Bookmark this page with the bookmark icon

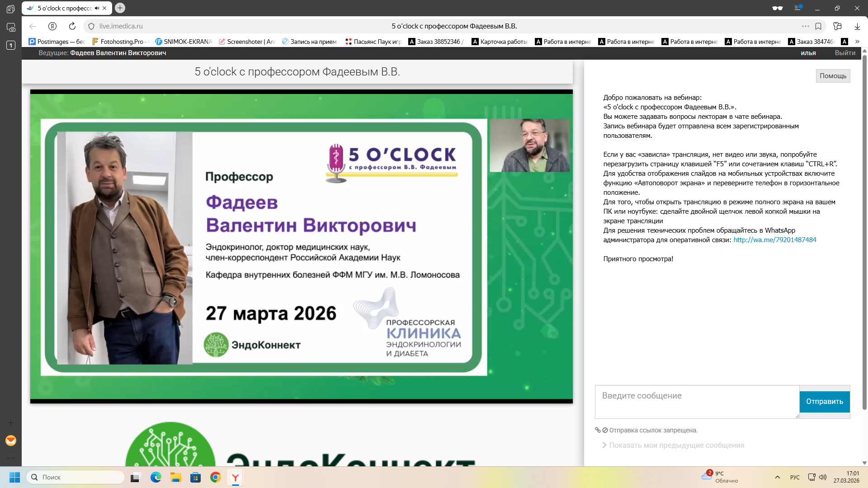tap(818, 26)
